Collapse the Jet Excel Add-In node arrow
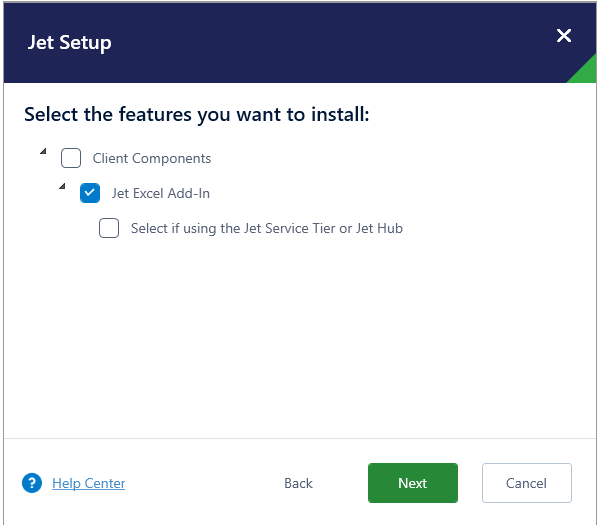Viewport: 597px width, 525px height. (62, 186)
